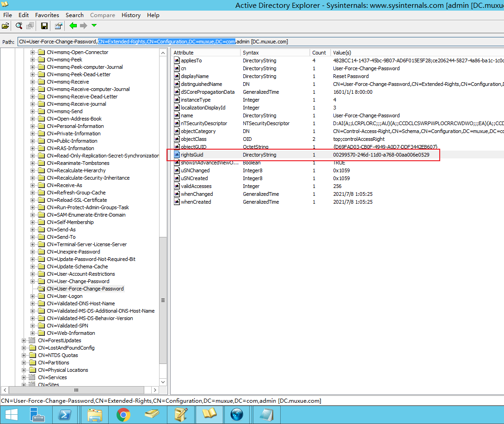
Task: Click the 'Reset Password' displayName value
Action: (x=350, y=76)
